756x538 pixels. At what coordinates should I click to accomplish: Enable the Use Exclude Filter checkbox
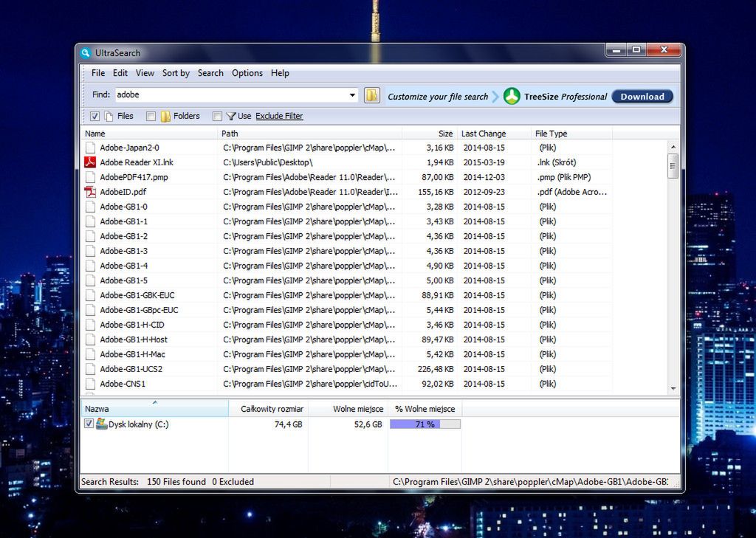(x=218, y=116)
